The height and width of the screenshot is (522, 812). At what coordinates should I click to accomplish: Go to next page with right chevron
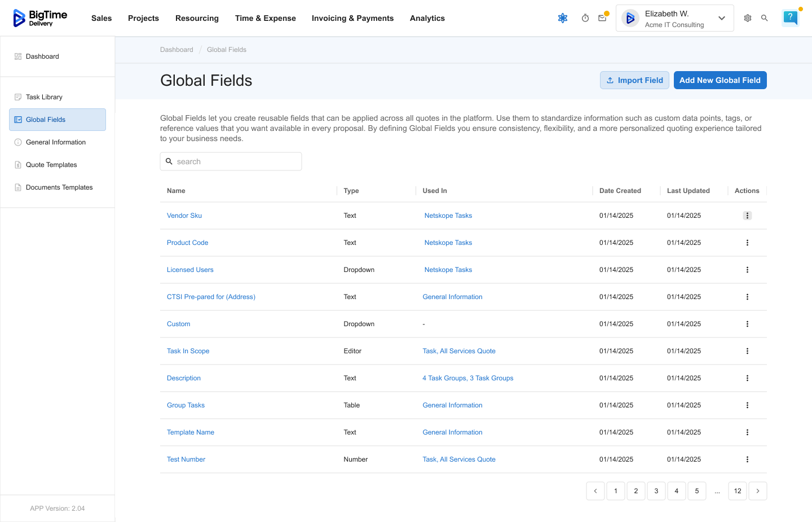click(757, 491)
